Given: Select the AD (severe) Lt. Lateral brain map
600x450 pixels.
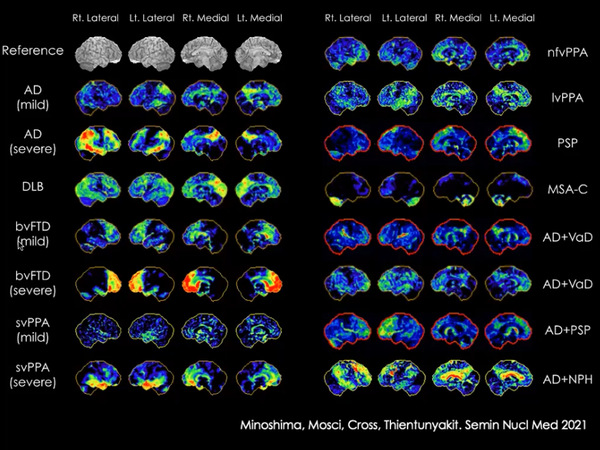Looking at the screenshot, I should click(x=152, y=142).
